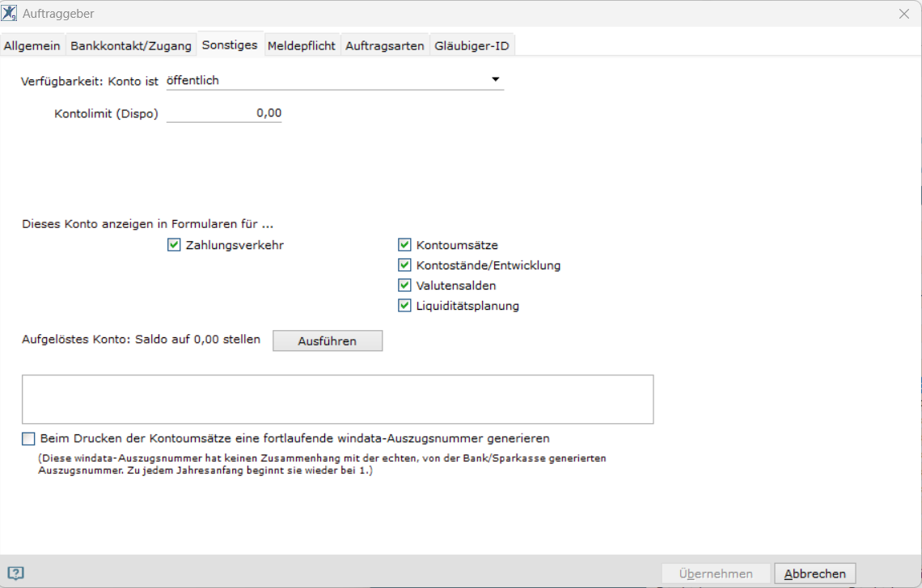The image size is (922, 588).
Task: Open the Verfügbarkeit dropdown arrow
Action: pos(495,79)
